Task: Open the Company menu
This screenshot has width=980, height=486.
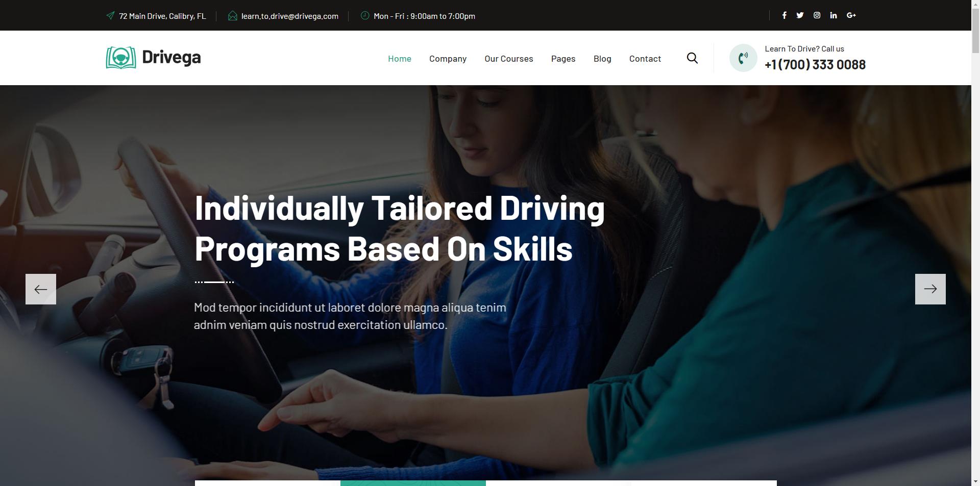Action: [448, 59]
